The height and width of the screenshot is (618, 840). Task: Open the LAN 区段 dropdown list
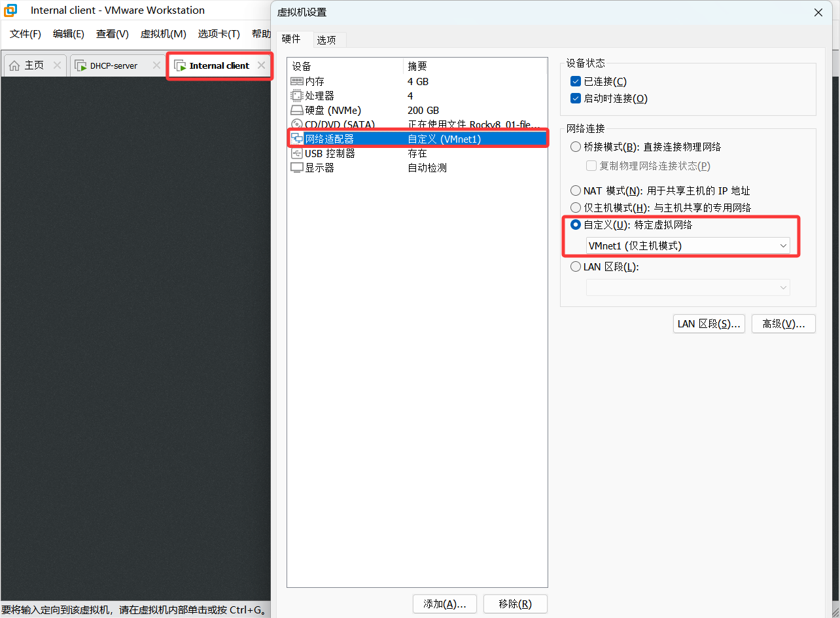point(688,287)
